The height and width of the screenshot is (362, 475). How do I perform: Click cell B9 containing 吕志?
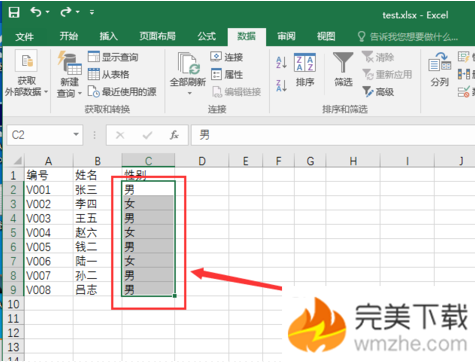(97, 290)
